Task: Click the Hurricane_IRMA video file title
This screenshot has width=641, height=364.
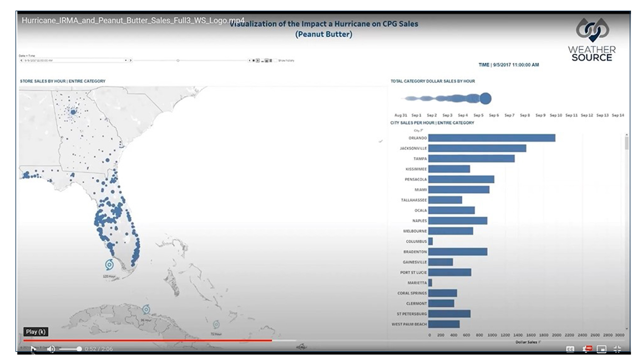Action: (x=133, y=20)
